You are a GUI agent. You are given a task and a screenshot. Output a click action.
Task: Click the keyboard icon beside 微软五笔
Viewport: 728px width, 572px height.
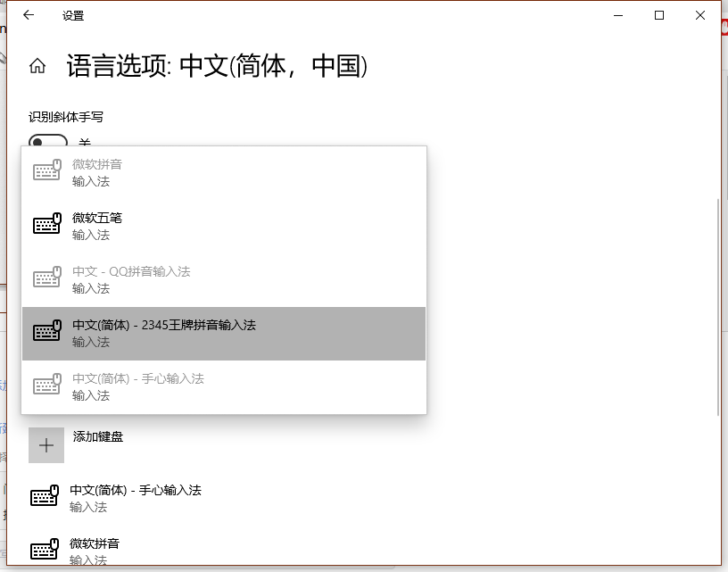(x=47, y=224)
